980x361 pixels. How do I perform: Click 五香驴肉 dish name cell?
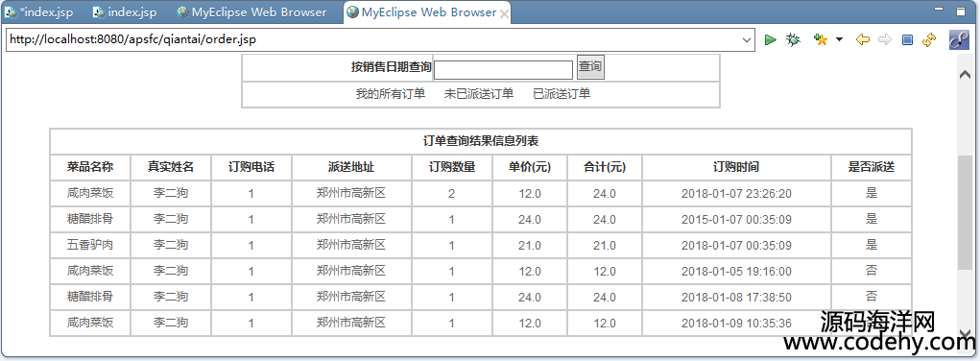(x=90, y=245)
